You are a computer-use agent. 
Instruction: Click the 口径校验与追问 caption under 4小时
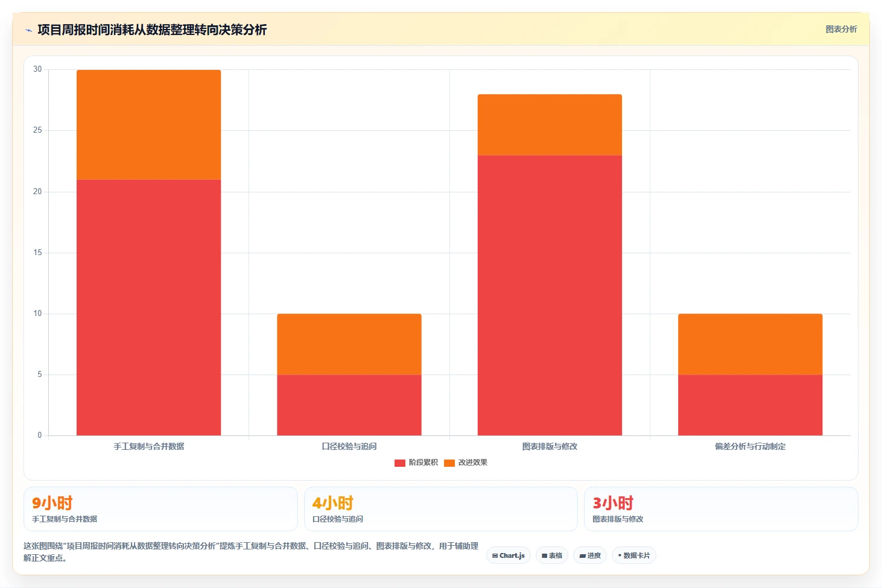click(338, 519)
